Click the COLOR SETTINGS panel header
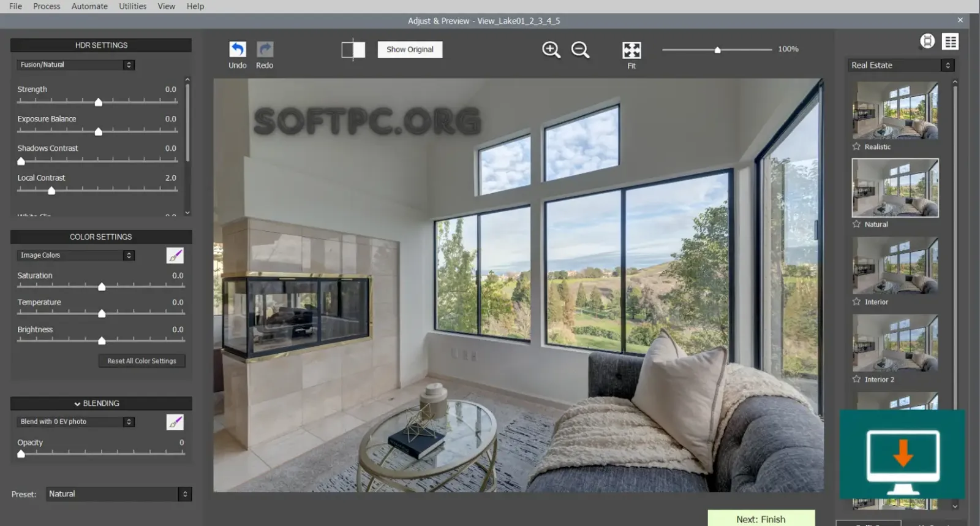The image size is (980, 526). (x=101, y=237)
